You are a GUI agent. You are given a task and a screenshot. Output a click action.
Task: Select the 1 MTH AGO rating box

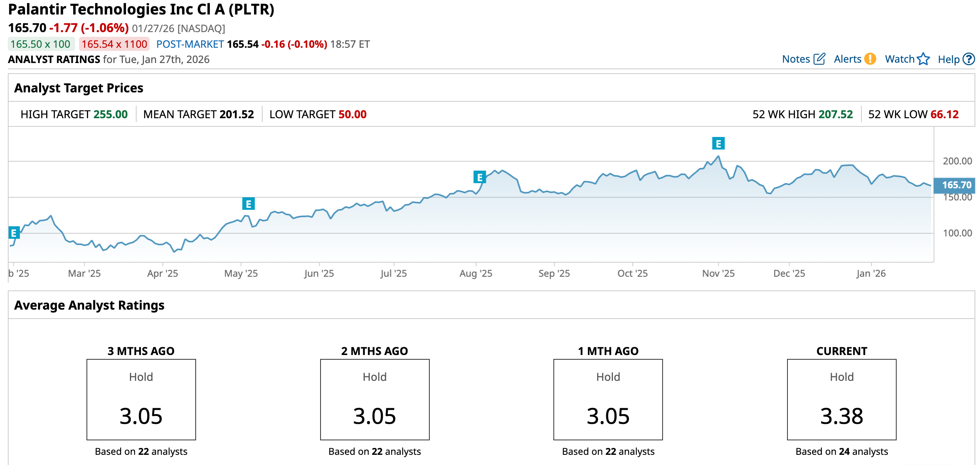click(x=608, y=400)
